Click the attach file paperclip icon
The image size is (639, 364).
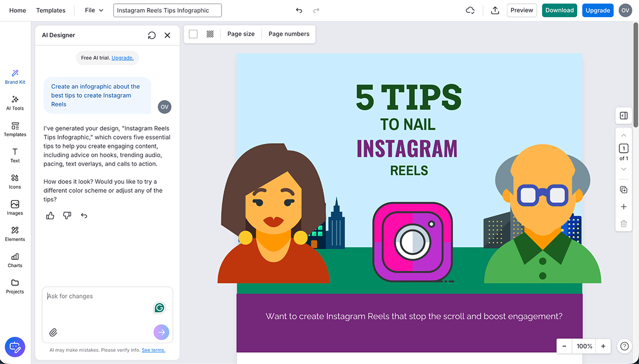53,333
